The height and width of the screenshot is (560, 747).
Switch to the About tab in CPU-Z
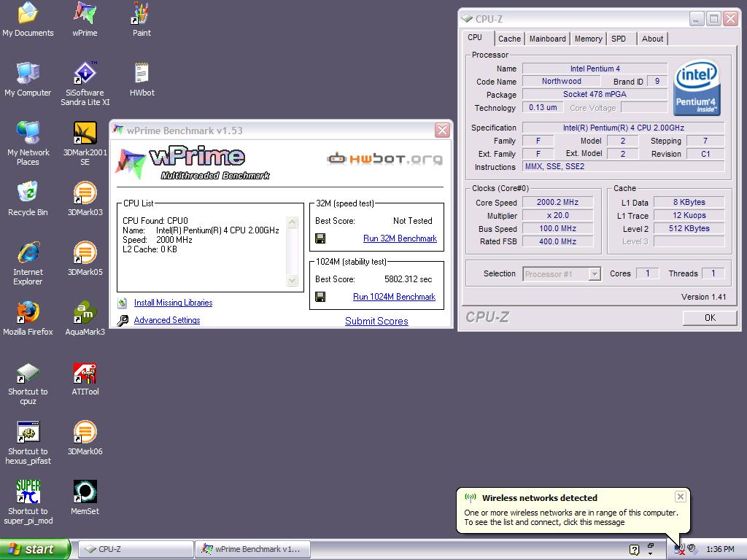coord(652,39)
